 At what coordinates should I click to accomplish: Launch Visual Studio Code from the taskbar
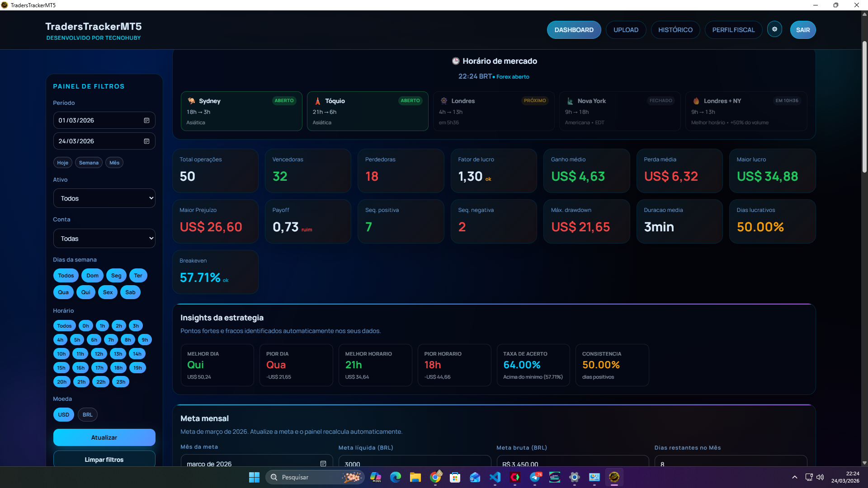[495, 477]
